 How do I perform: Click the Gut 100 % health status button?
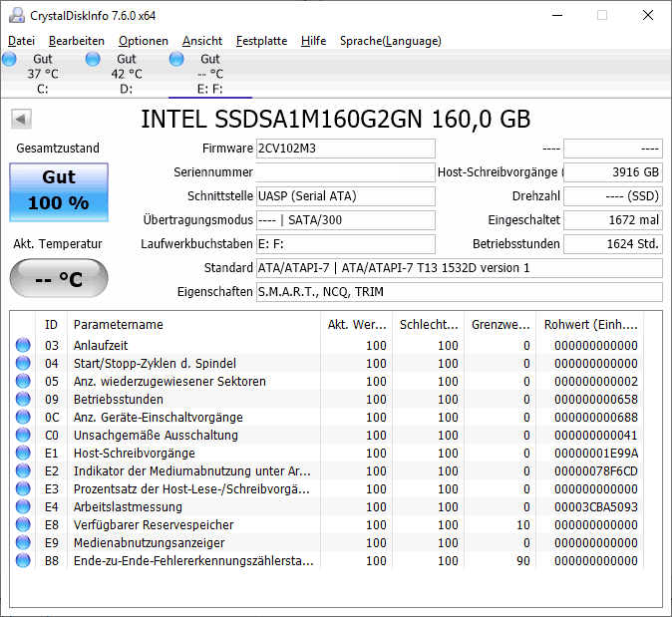[x=59, y=192]
